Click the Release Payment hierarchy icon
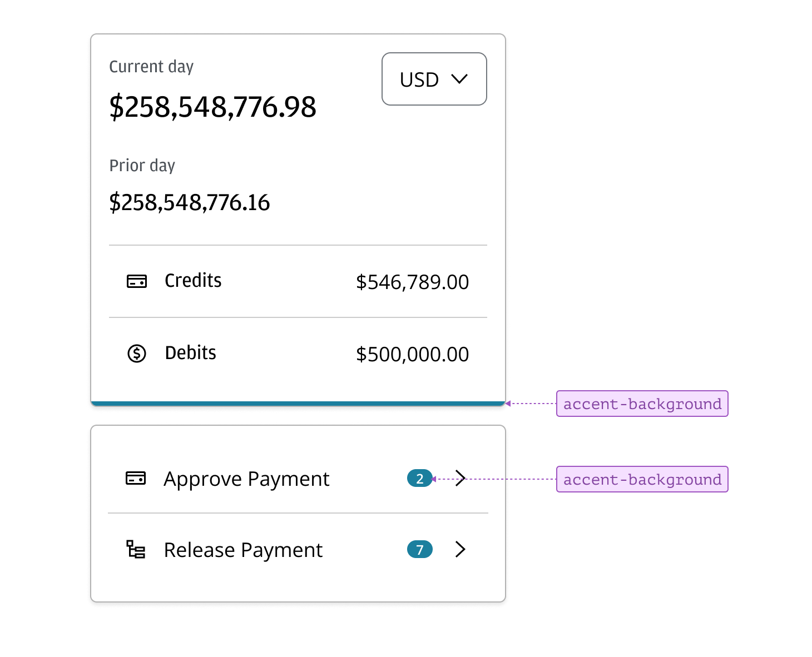812x657 pixels. [136, 550]
